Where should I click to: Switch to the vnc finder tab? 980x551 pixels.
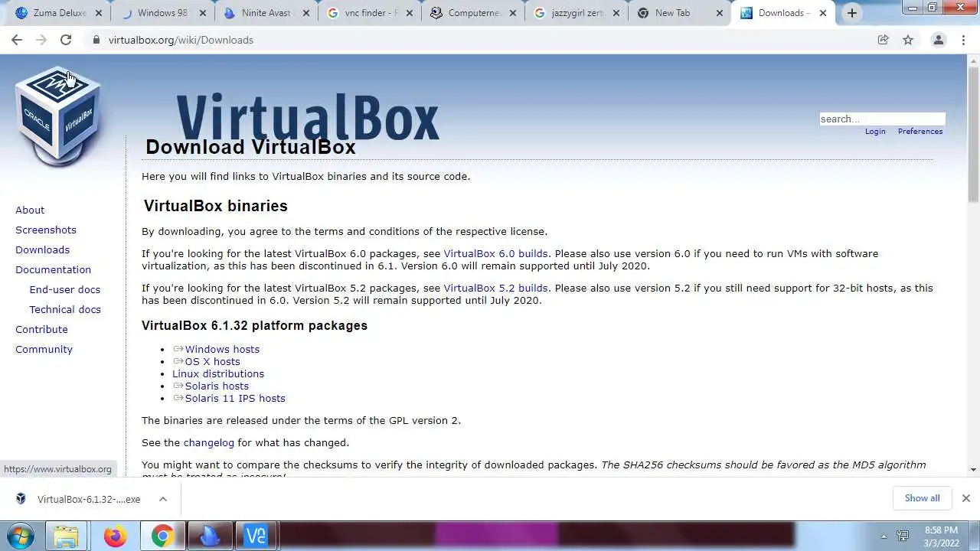(x=369, y=13)
